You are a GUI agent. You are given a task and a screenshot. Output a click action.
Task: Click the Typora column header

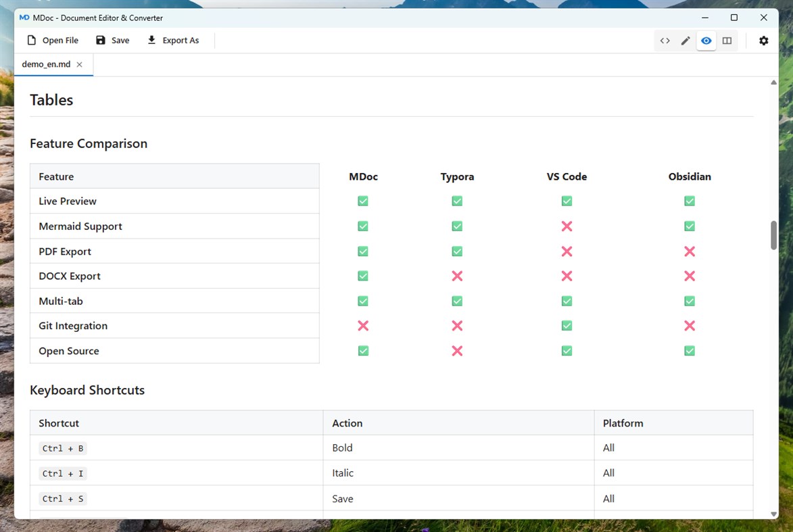457,177
